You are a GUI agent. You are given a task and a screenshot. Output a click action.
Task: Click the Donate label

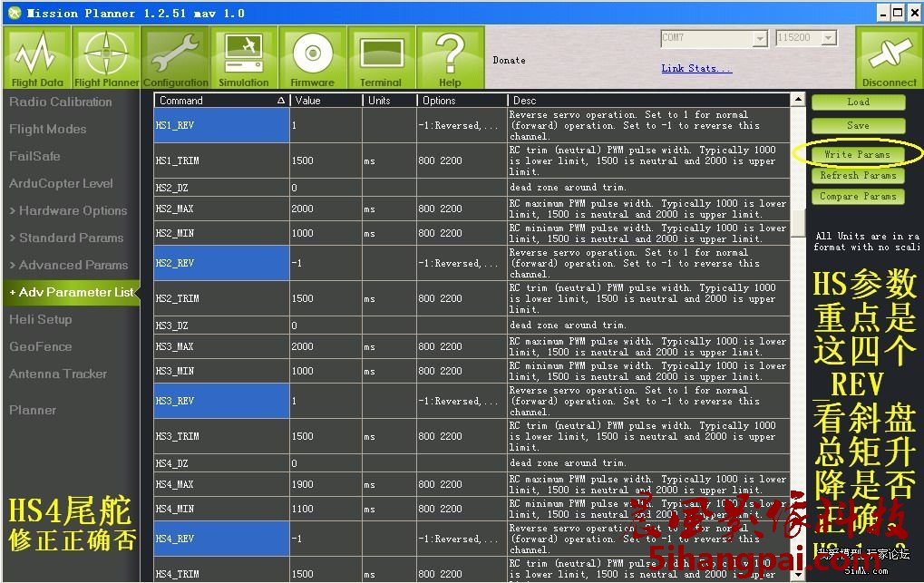(x=509, y=60)
